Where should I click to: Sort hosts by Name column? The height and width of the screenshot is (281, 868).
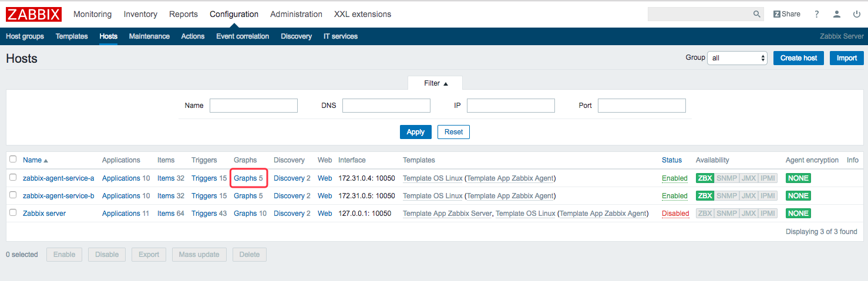coord(35,160)
